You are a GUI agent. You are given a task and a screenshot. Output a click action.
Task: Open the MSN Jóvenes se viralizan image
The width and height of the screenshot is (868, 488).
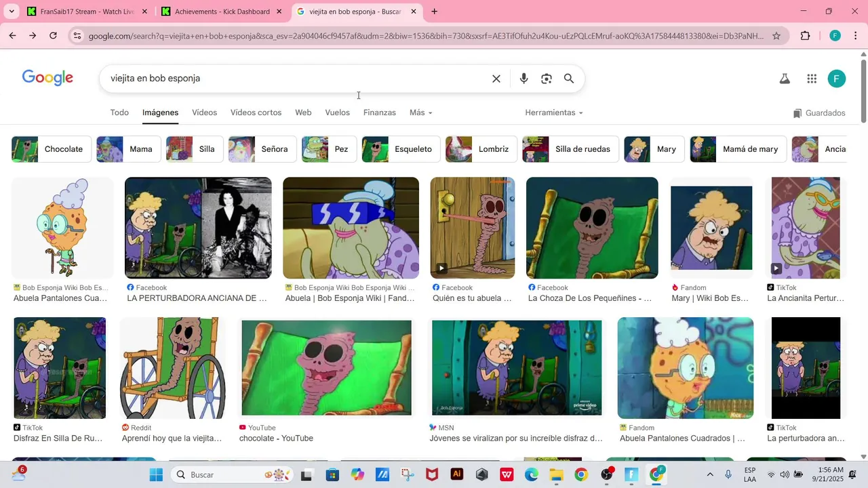517,368
